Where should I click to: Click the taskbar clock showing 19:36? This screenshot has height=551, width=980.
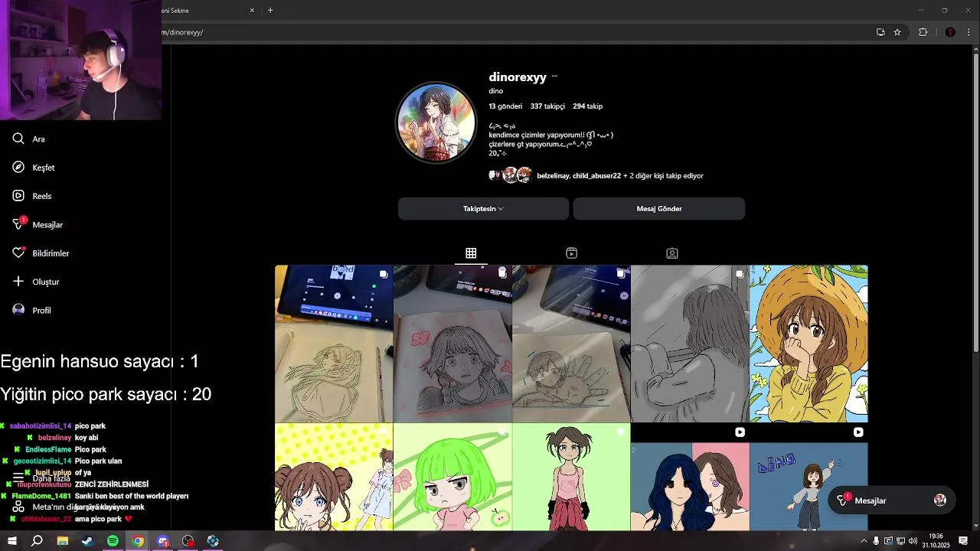(936, 541)
